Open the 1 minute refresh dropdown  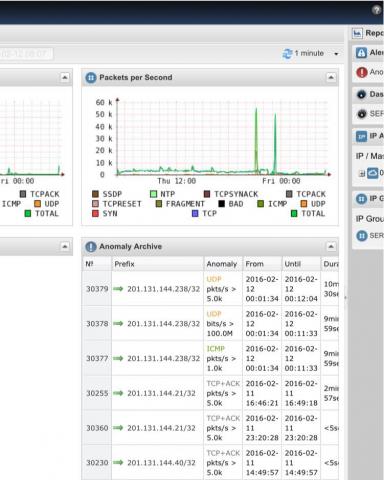click(x=336, y=54)
